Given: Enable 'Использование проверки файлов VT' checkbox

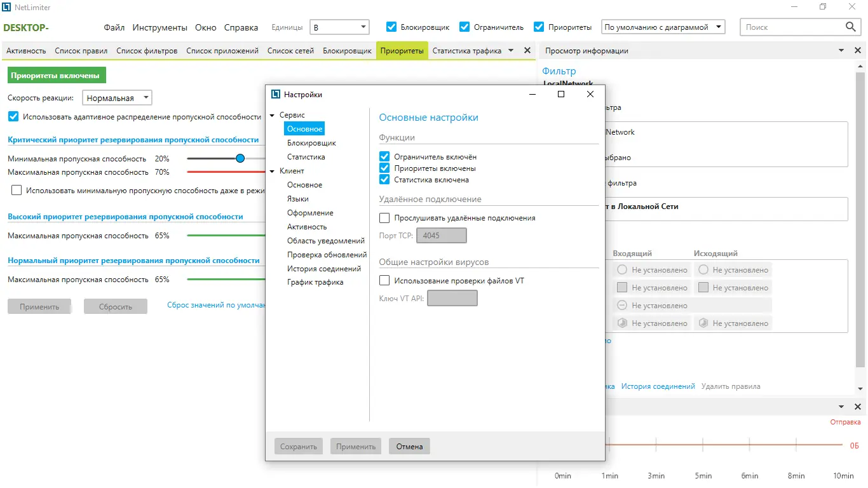Looking at the screenshot, I should pyautogui.click(x=384, y=280).
